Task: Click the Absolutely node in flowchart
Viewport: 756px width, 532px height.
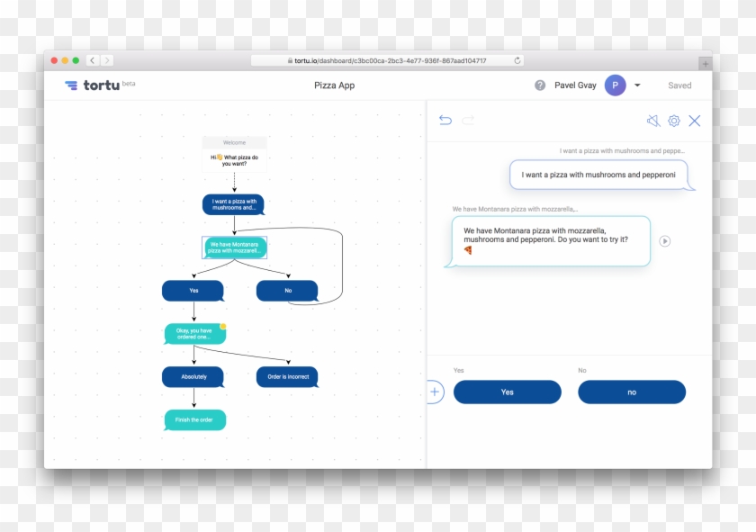Action: coord(193,376)
